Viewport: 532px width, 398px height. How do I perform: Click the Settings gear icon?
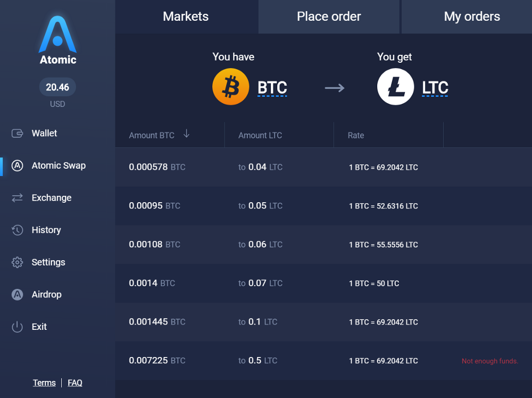[18, 262]
